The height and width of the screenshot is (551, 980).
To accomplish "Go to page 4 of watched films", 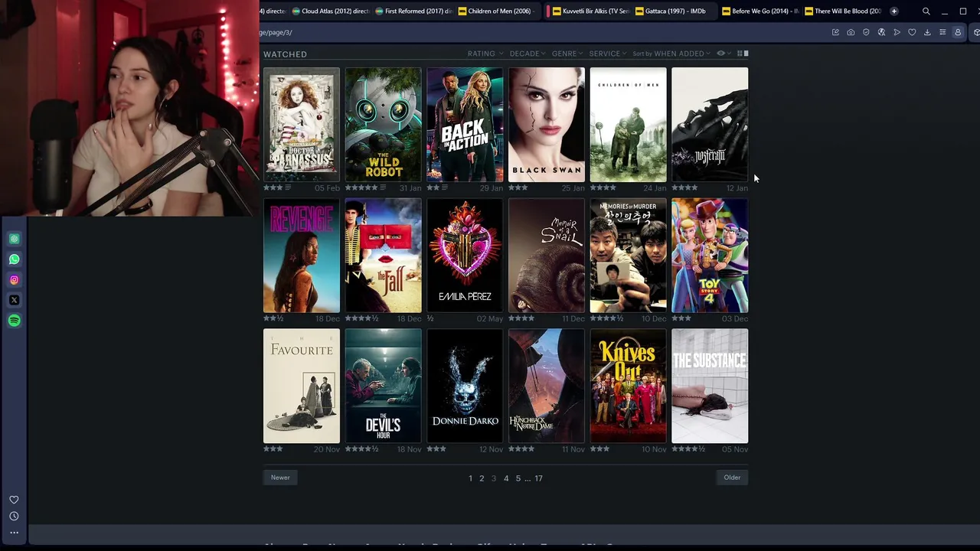I will point(506,478).
